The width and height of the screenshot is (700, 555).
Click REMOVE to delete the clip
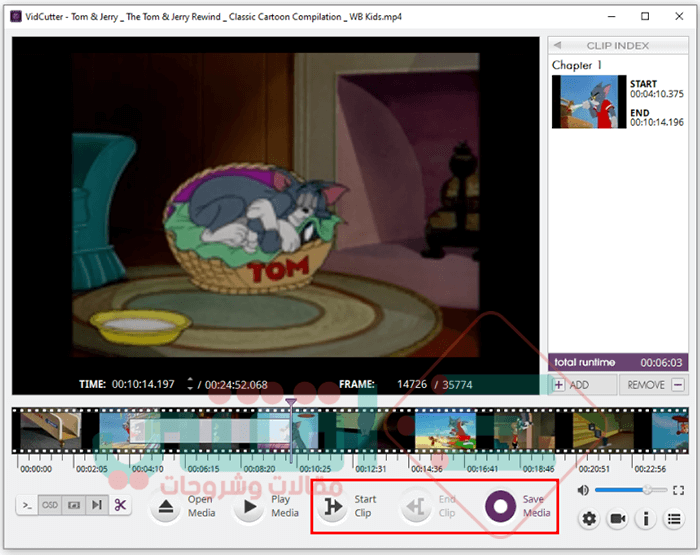click(x=654, y=385)
